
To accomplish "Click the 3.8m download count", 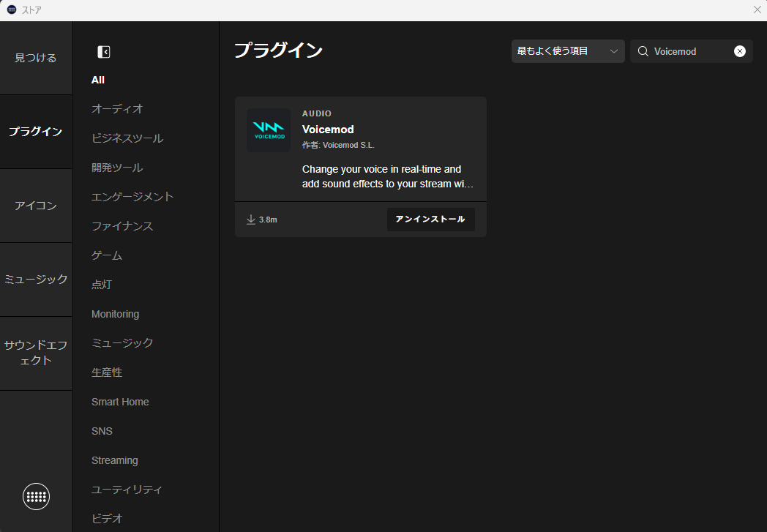I will click(268, 220).
